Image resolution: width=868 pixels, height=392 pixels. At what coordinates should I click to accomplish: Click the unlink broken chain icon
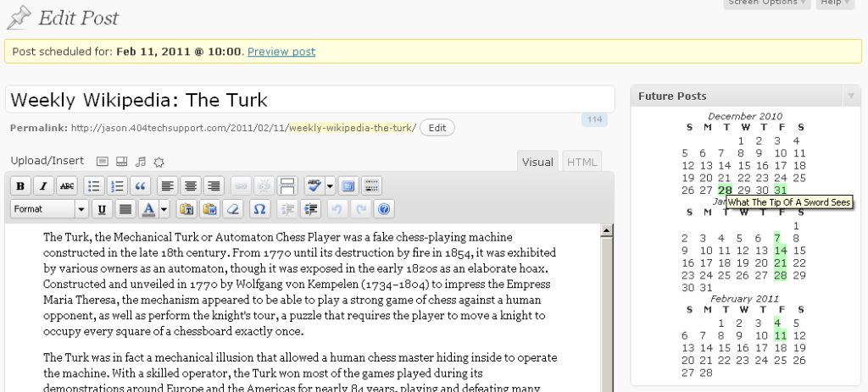[264, 186]
